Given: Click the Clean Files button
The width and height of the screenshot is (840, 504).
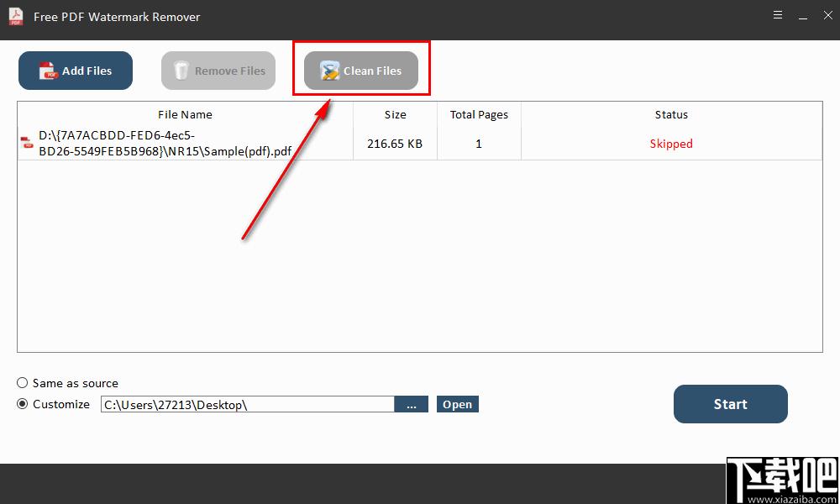Looking at the screenshot, I should [x=361, y=71].
